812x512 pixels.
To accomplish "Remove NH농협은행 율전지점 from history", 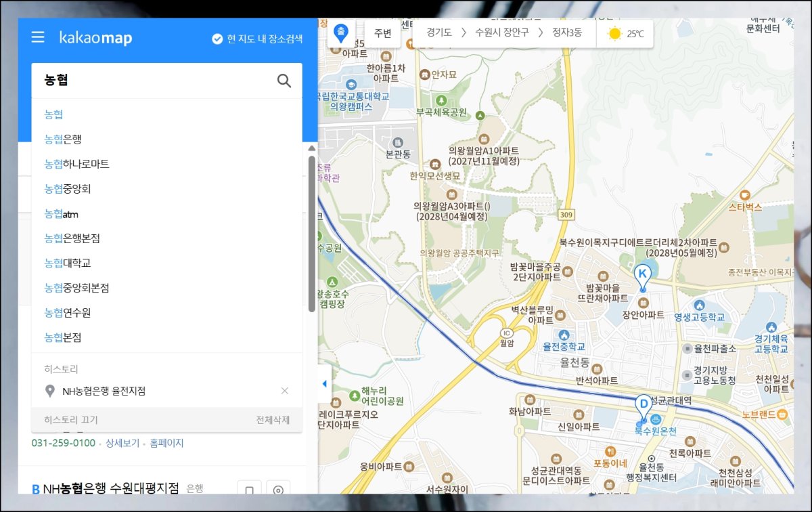I will tap(284, 391).
